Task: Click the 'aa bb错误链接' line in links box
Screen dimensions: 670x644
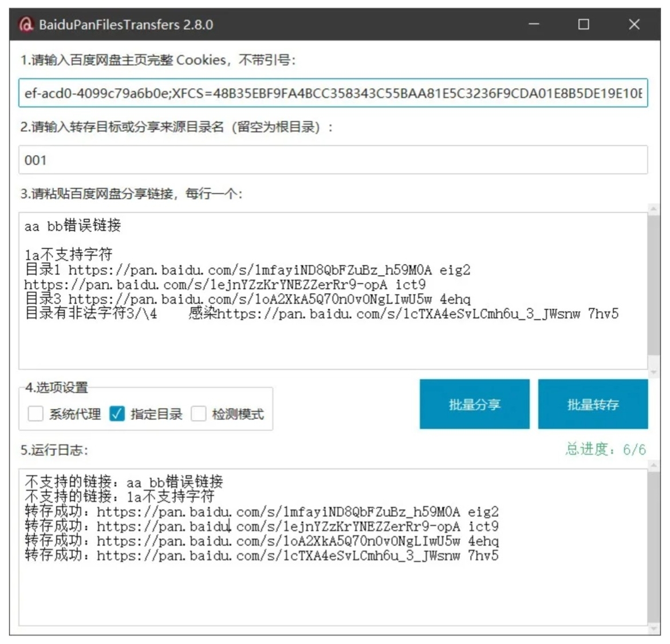Action: (x=73, y=226)
